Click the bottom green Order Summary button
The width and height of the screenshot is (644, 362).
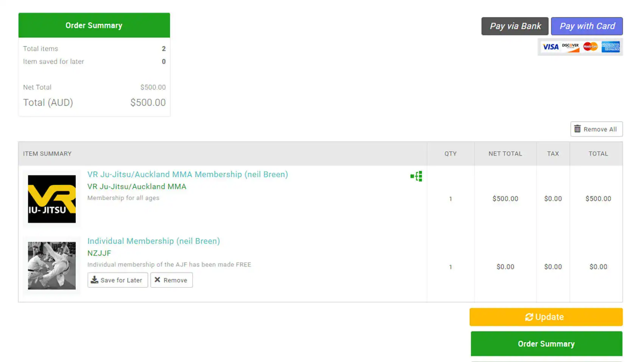coord(546,344)
